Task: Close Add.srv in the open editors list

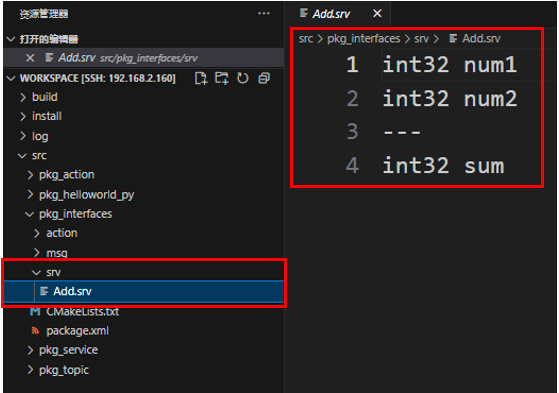Action: pyautogui.click(x=30, y=58)
